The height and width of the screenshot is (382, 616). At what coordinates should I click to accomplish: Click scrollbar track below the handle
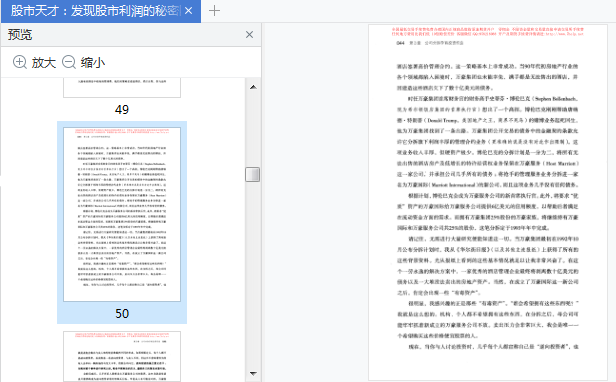coord(253,274)
